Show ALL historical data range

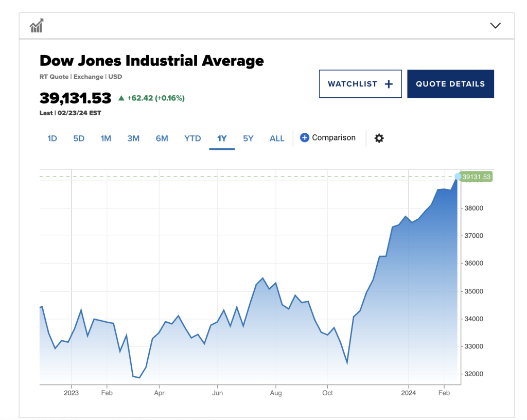(277, 138)
